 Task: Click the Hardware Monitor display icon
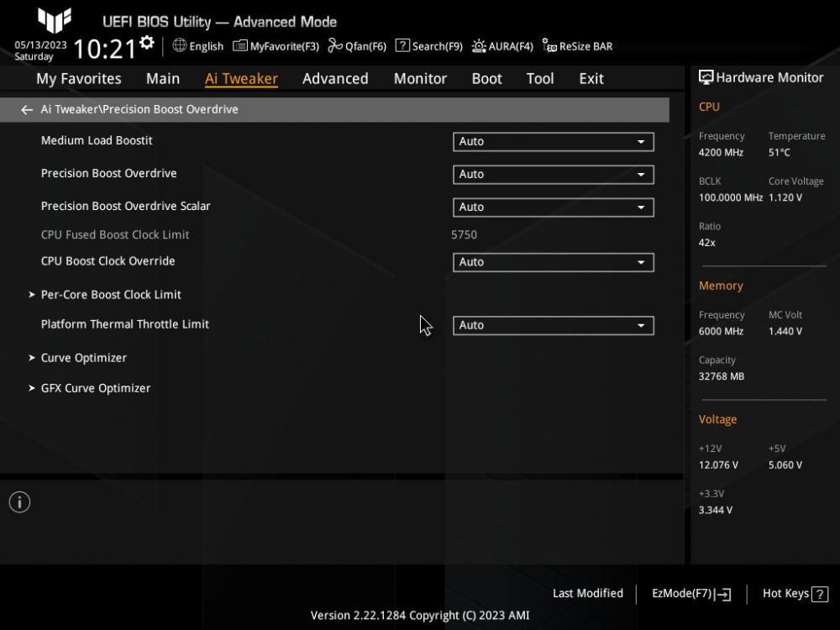pyautogui.click(x=706, y=77)
